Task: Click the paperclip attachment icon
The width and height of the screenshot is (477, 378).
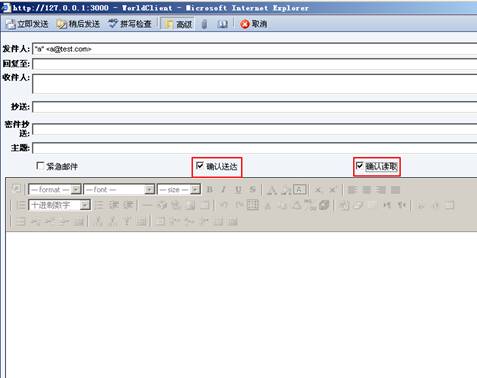Action: 204,24
